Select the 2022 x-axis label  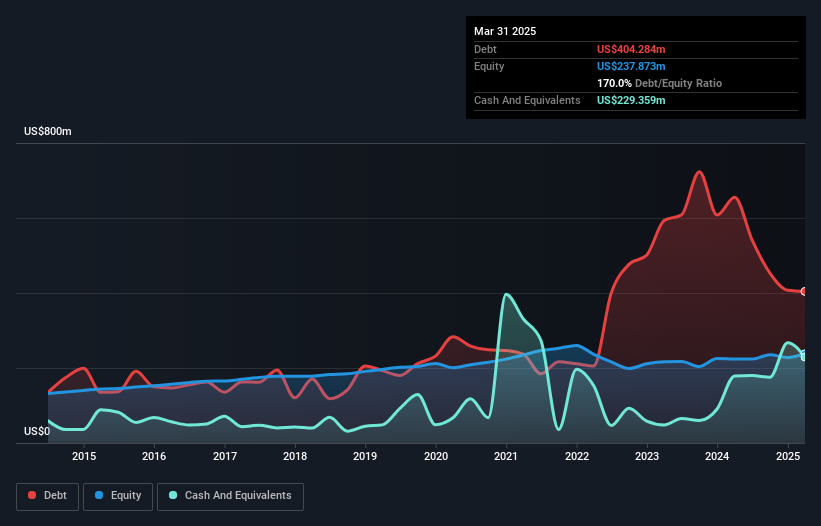(x=576, y=456)
